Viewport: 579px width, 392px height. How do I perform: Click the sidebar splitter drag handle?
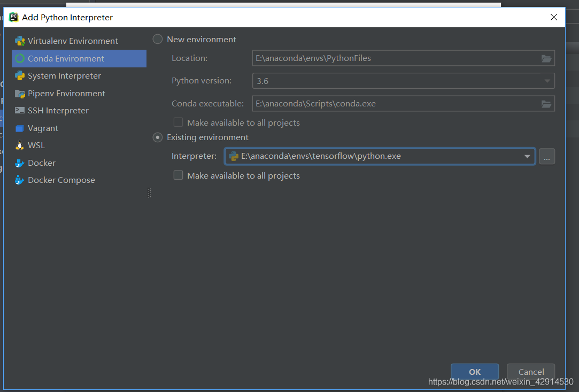point(150,193)
